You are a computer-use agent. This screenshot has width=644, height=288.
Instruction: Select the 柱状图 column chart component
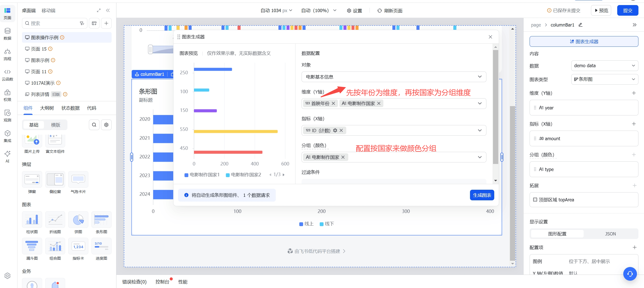32,223
